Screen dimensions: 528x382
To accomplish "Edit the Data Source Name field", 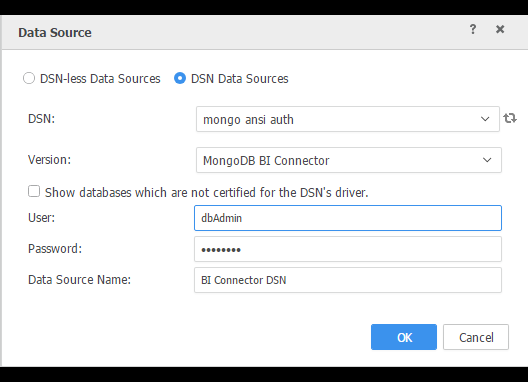I will pyautogui.click(x=348, y=280).
